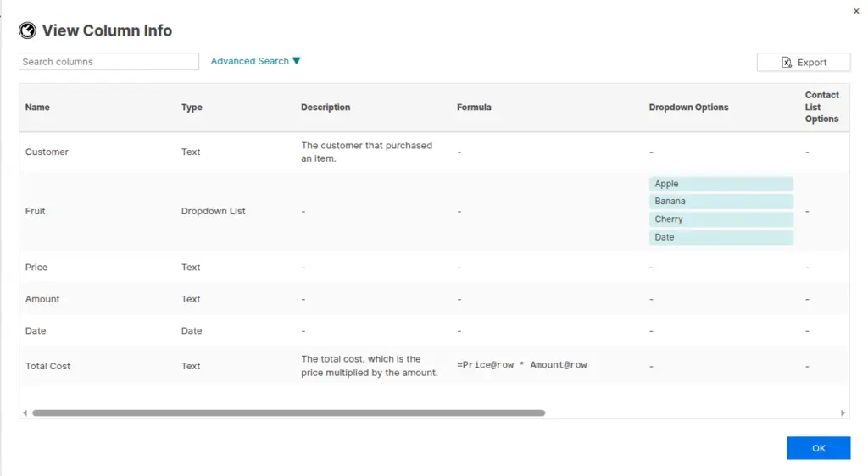Select the Price row name
Viewport: 868px width, 476px height.
36,268
